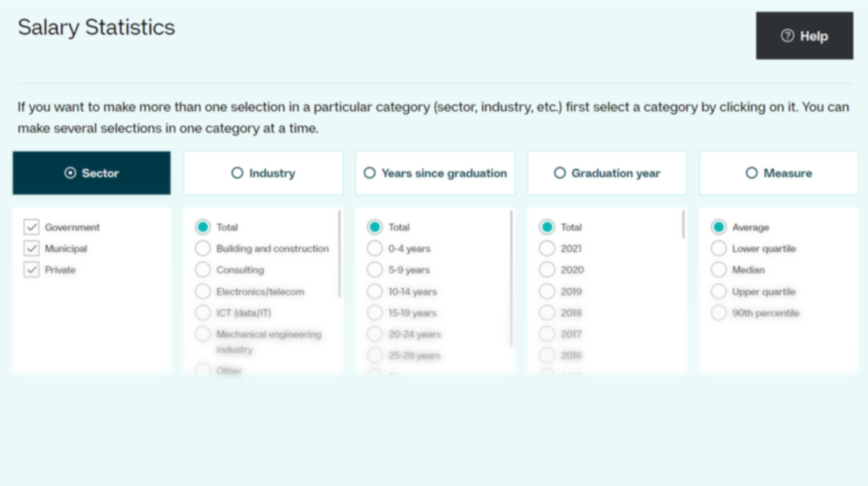Choose the Years since graduation category

point(435,173)
